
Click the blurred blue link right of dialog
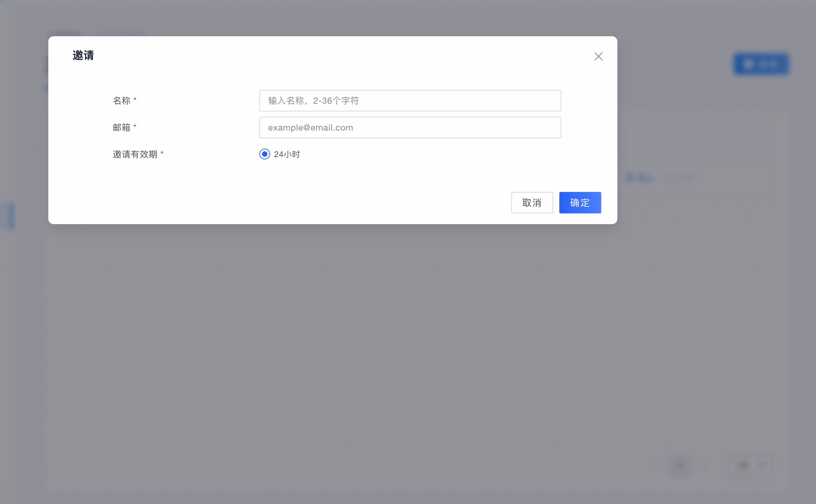click(x=639, y=178)
